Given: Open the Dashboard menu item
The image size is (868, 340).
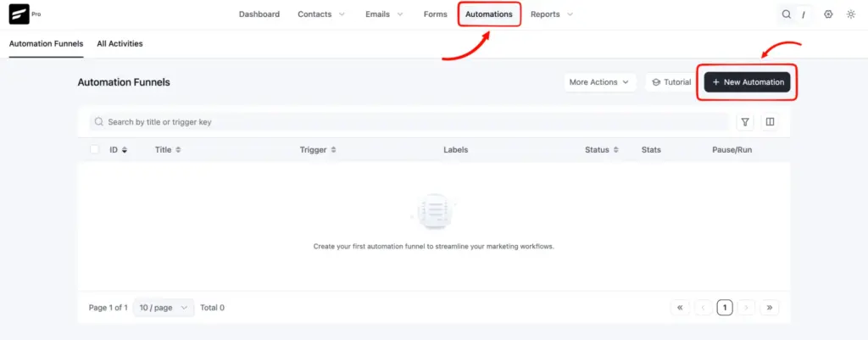Looking at the screenshot, I should click(259, 14).
